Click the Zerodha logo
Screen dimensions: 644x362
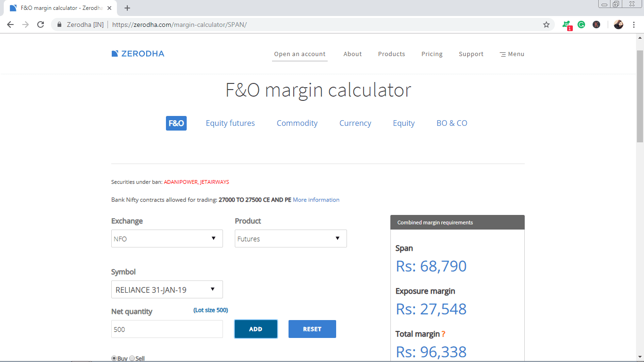coord(138,53)
